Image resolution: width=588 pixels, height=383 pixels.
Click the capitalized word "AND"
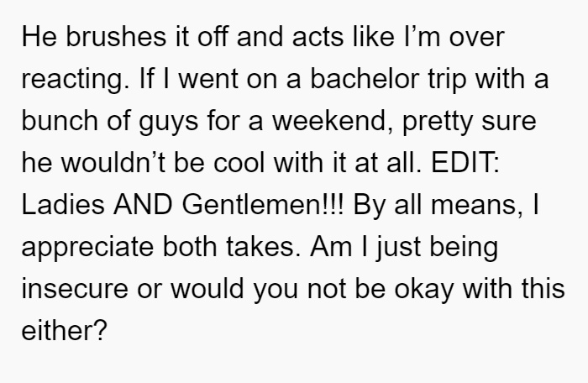[143, 205]
